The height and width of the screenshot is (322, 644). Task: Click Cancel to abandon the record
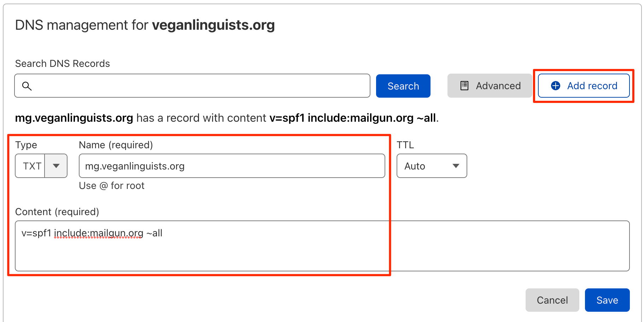tap(552, 300)
